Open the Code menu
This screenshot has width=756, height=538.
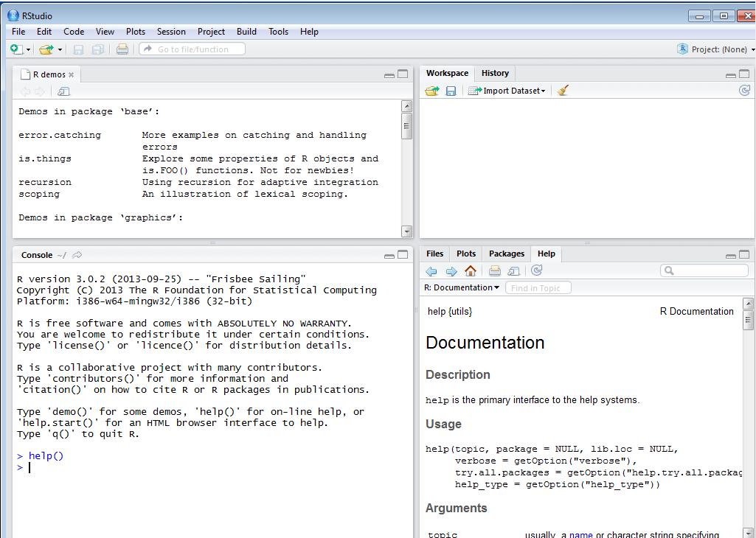click(x=74, y=31)
